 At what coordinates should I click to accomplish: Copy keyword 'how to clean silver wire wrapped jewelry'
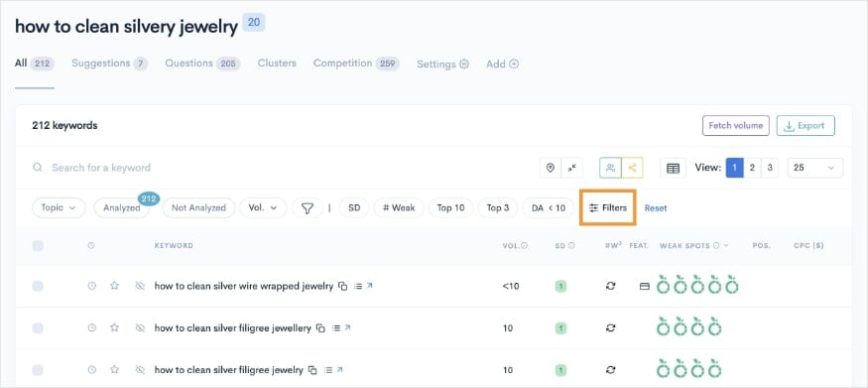pos(342,286)
